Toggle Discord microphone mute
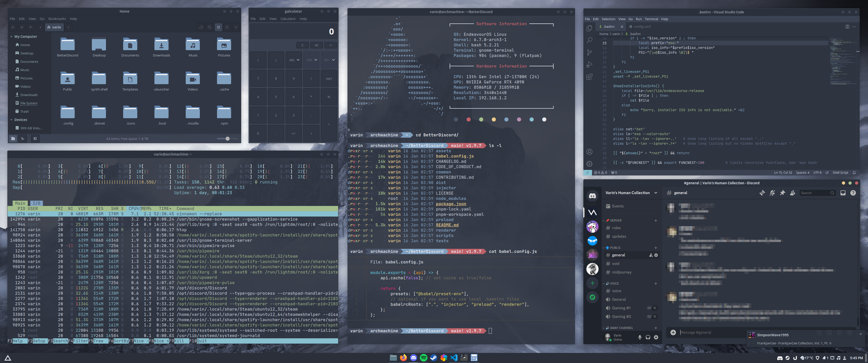This screenshot has width=868, height=363. [640, 337]
